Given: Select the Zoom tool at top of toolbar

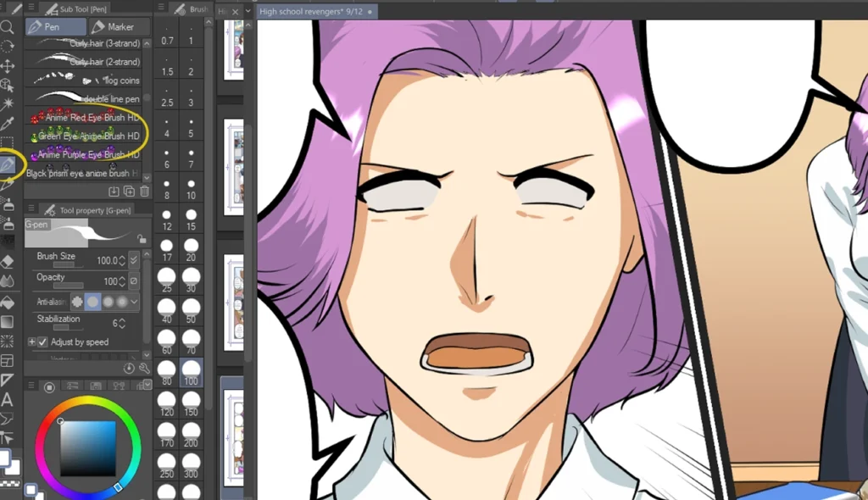Looking at the screenshot, I should [x=8, y=26].
